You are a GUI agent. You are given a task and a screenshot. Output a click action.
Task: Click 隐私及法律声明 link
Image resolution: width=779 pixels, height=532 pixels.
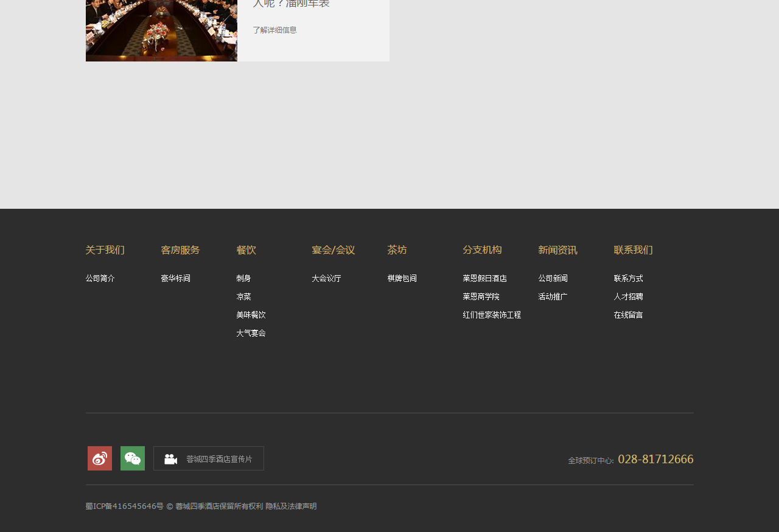click(291, 506)
